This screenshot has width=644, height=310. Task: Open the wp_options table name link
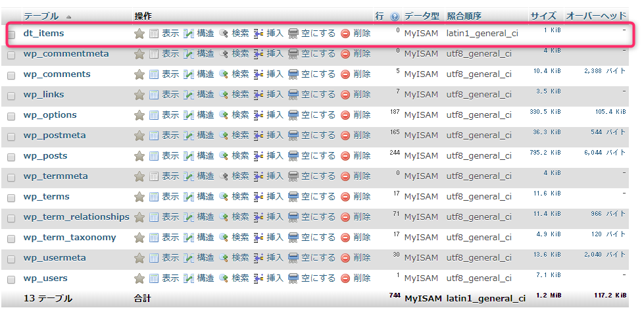click(50, 115)
